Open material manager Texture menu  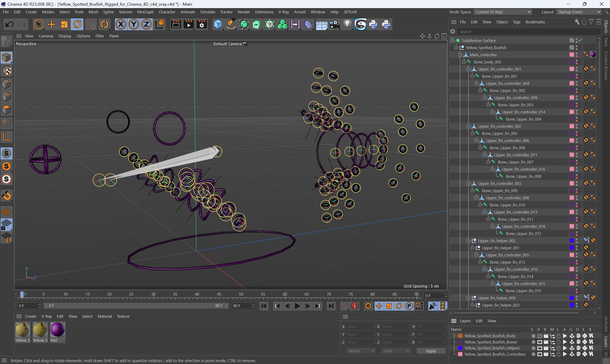click(123, 316)
